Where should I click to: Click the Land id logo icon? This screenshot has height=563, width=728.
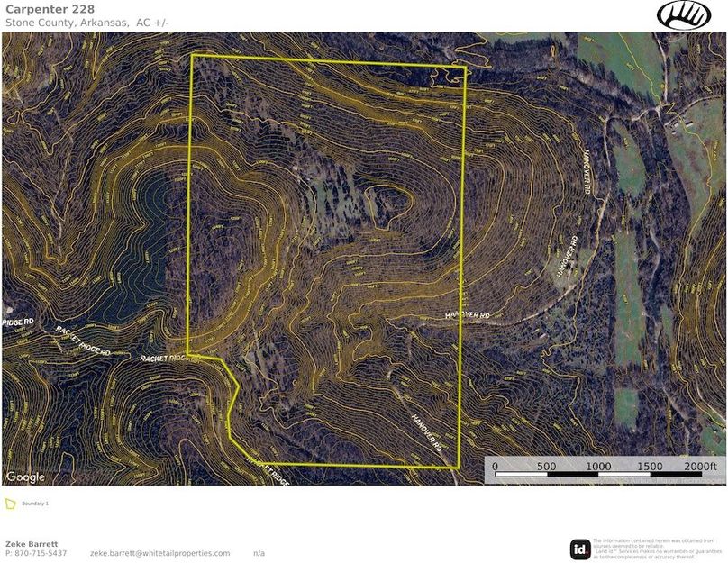click(x=580, y=549)
